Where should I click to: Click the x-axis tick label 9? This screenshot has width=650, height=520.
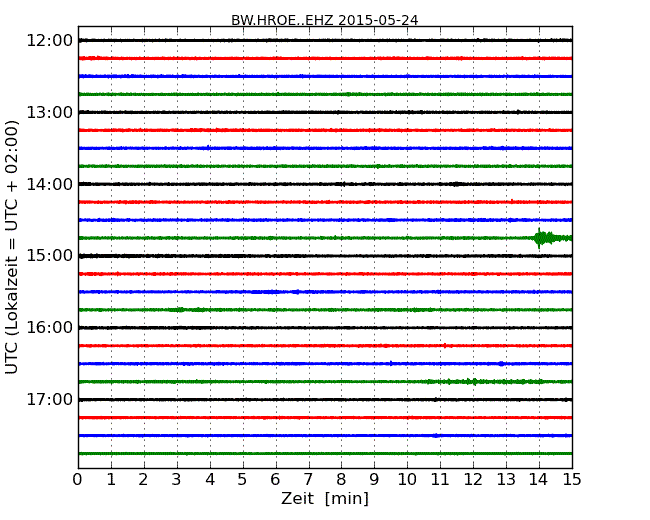click(374, 480)
